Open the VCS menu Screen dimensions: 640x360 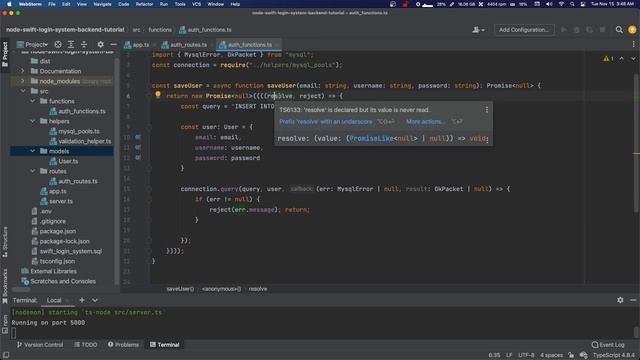[x=196, y=4]
